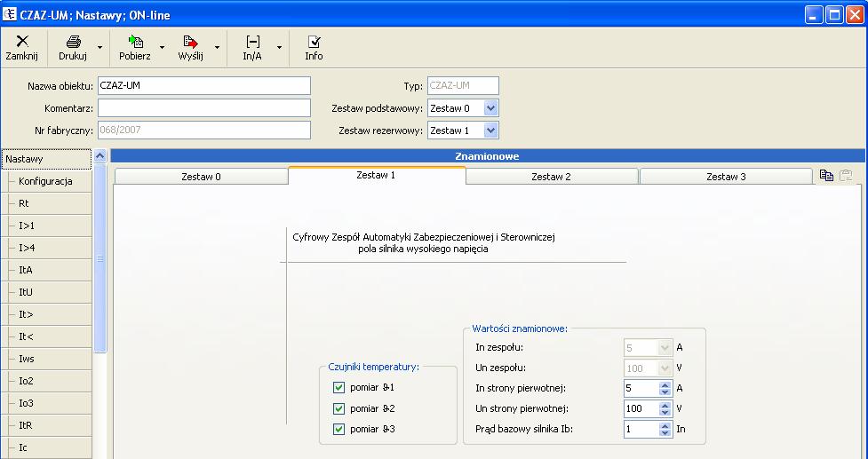Click the In strony pierwotnej value field
Image resolution: width=868 pixels, height=459 pixels.
pos(641,388)
